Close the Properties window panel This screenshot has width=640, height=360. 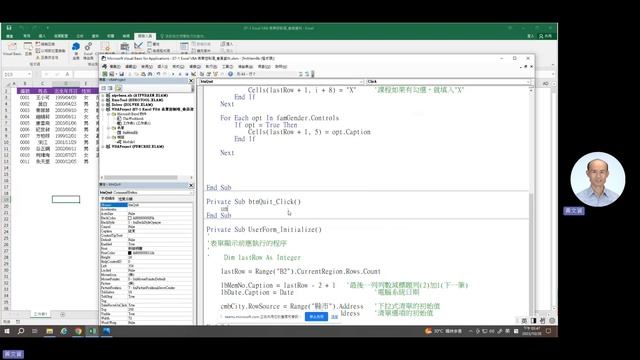(x=191, y=185)
